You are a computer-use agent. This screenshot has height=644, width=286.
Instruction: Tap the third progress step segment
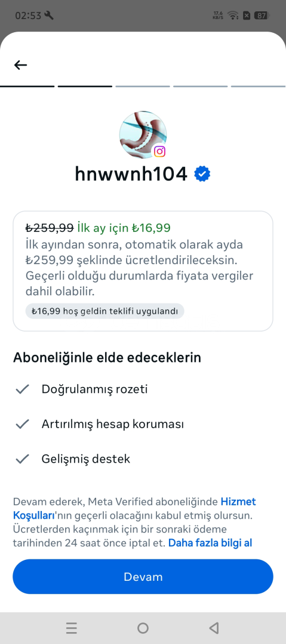pos(143,86)
